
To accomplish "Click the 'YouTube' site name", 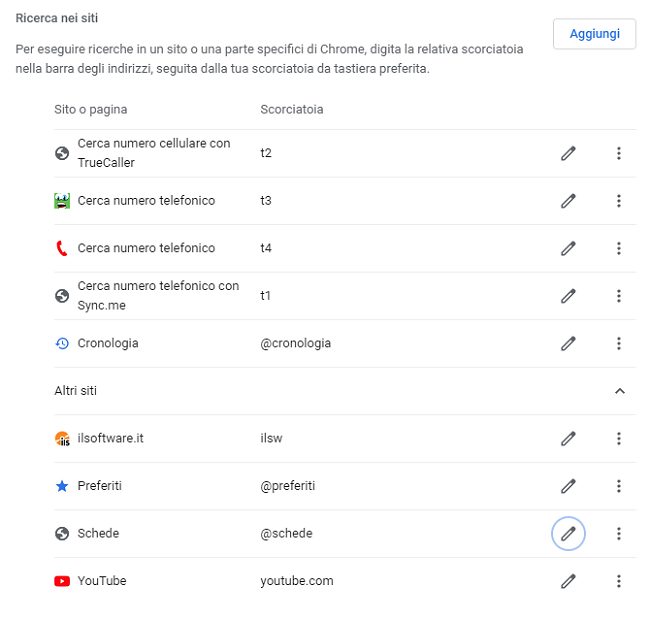I will [x=102, y=581].
